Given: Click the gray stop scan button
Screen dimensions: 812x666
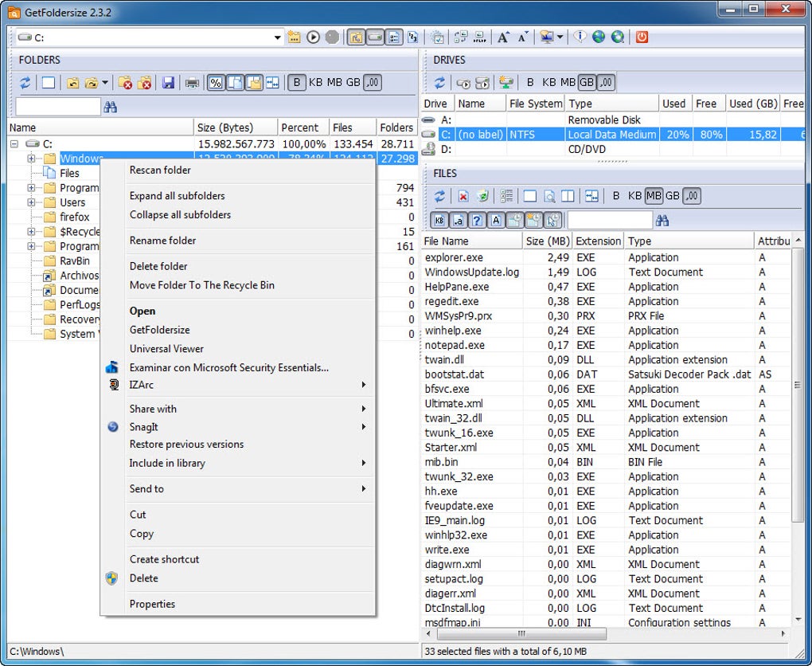Looking at the screenshot, I should coord(332,37).
